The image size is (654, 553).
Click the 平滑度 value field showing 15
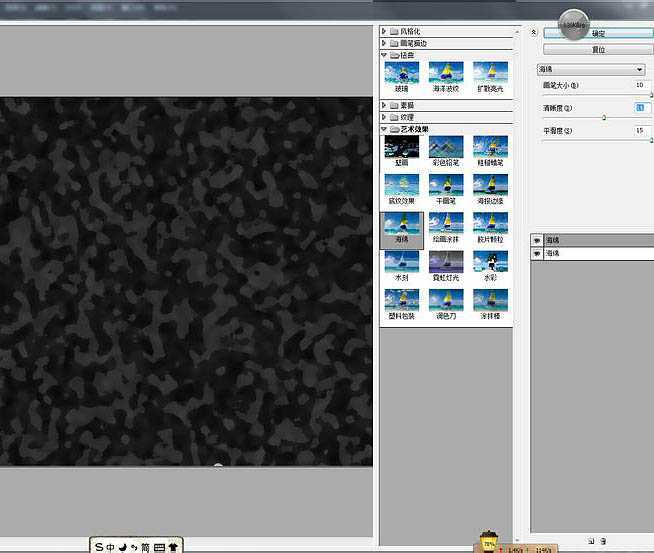pyautogui.click(x=641, y=131)
